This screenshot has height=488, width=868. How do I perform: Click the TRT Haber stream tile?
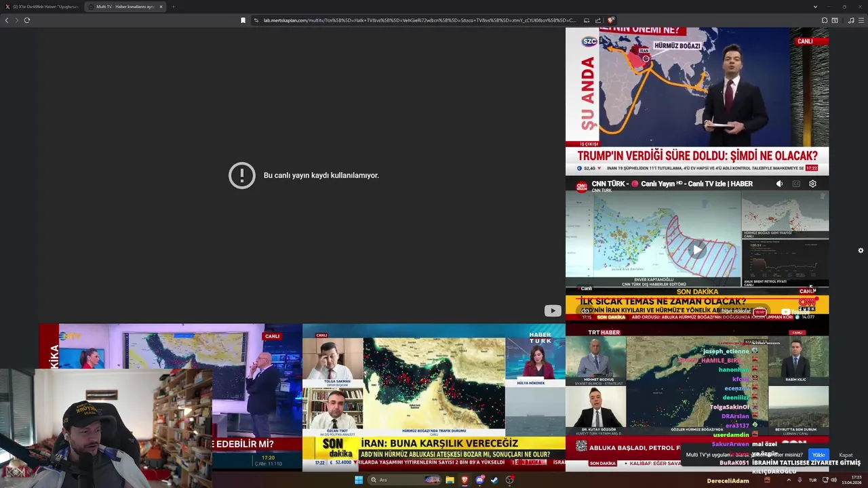(697, 397)
